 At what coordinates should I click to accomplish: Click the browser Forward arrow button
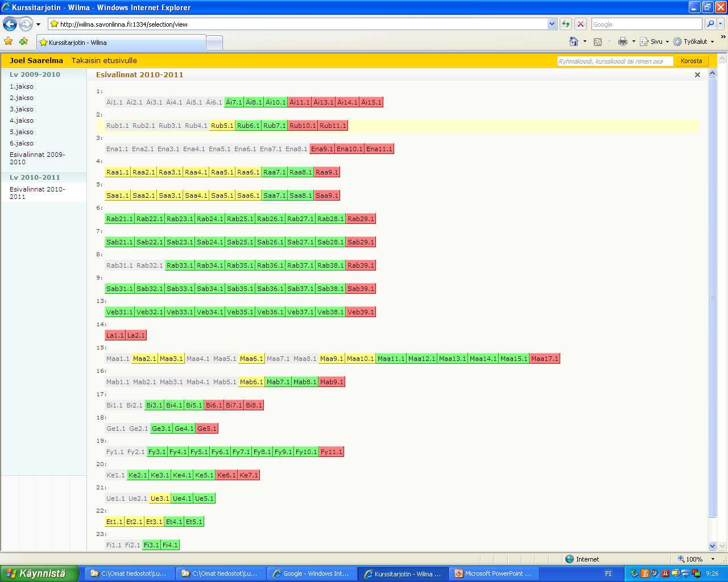click(x=26, y=24)
